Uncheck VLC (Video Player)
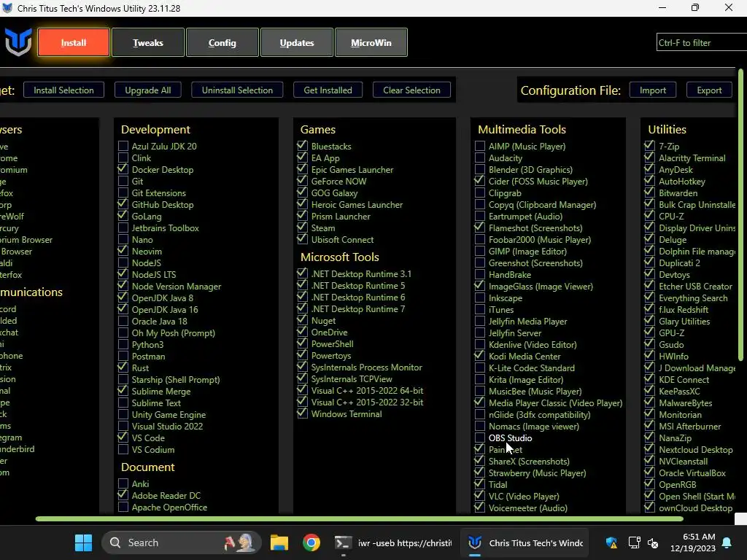This screenshot has height=560, width=747. (480, 496)
